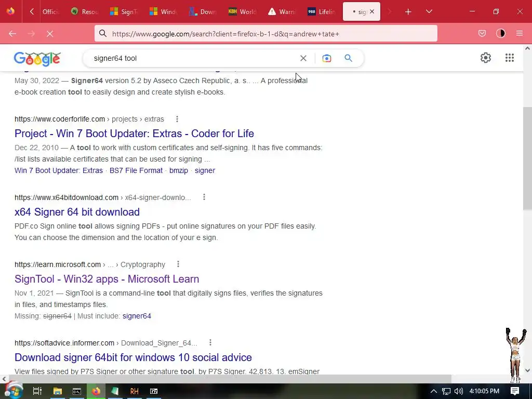
Task: Open the BS7 File Format sitelink
Action: 136,170
